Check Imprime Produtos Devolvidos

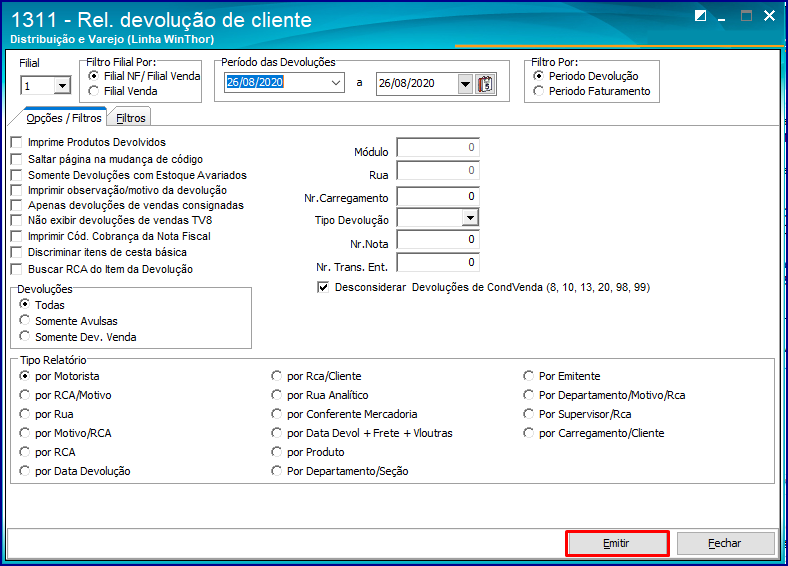17,143
